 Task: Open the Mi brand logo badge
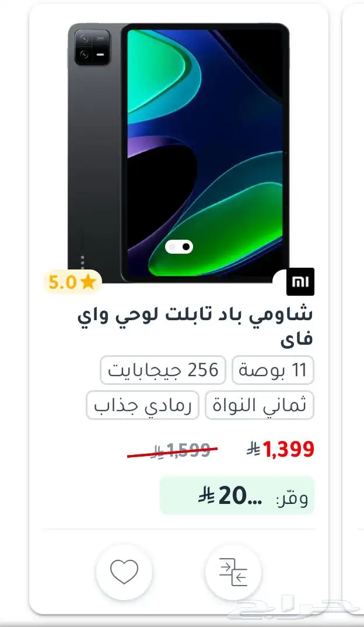coord(300,282)
